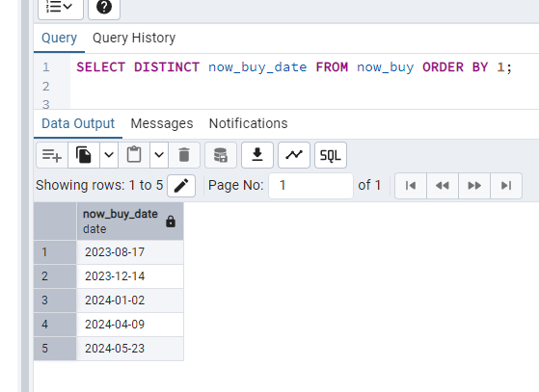The height and width of the screenshot is (392, 539).
Task: Expand the paste options dropdown arrow
Action: [x=159, y=155]
